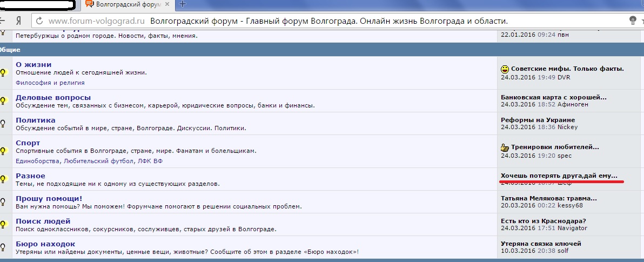Open user profile Navigator
Screen dimensions: 644x262
coord(572,228)
